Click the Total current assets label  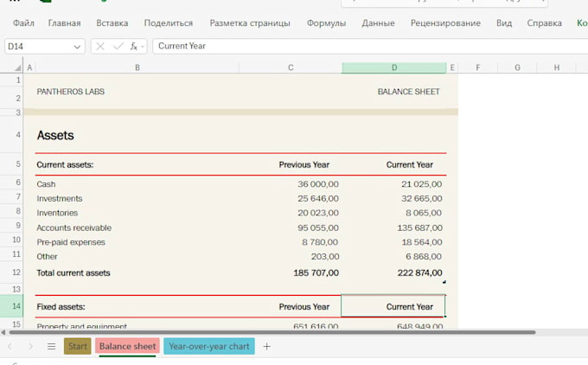(x=73, y=272)
